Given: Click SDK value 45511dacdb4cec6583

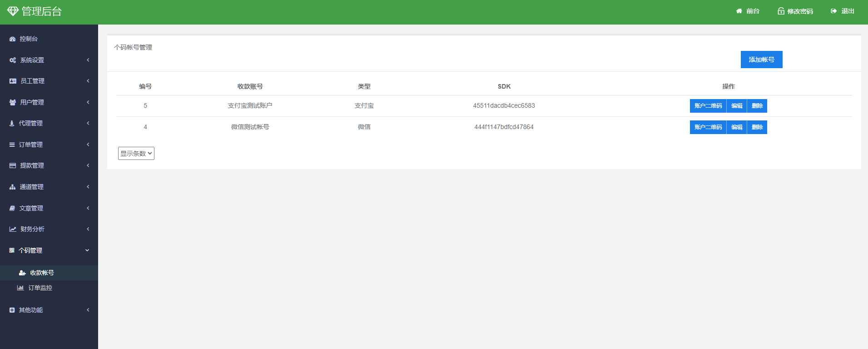Looking at the screenshot, I should pos(504,105).
